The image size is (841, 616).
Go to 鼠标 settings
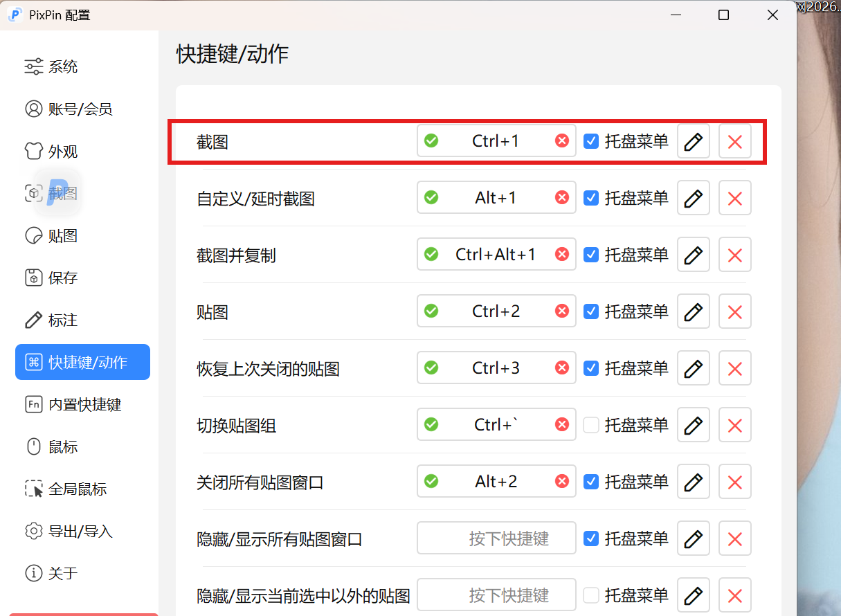[82, 447]
